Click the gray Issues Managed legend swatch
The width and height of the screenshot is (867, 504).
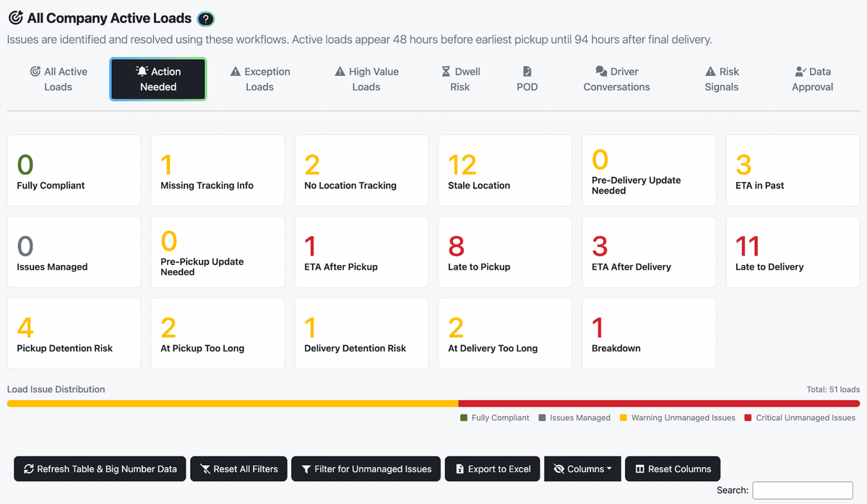pyautogui.click(x=542, y=417)
